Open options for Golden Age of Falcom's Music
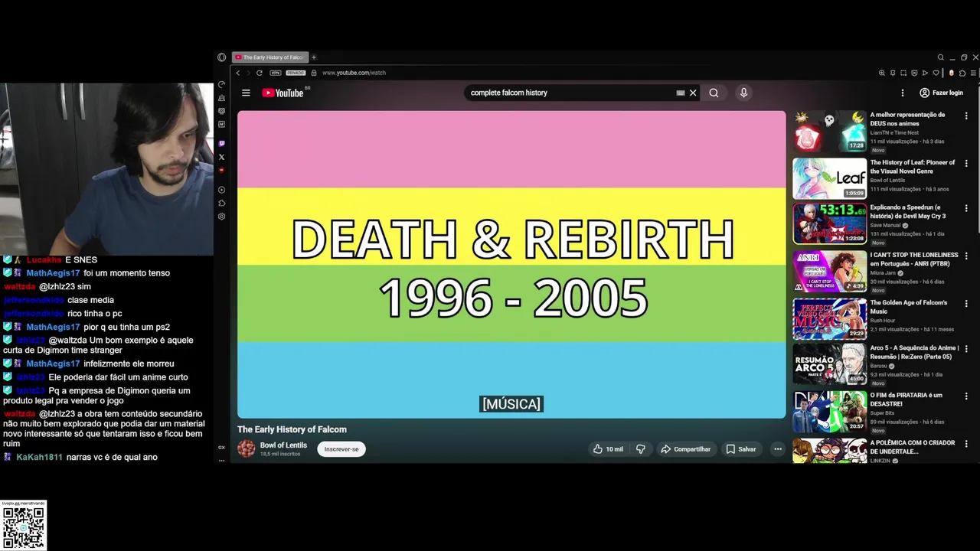Image resolution: width=980 pixels, height=551 pixels. coord(966,304)
